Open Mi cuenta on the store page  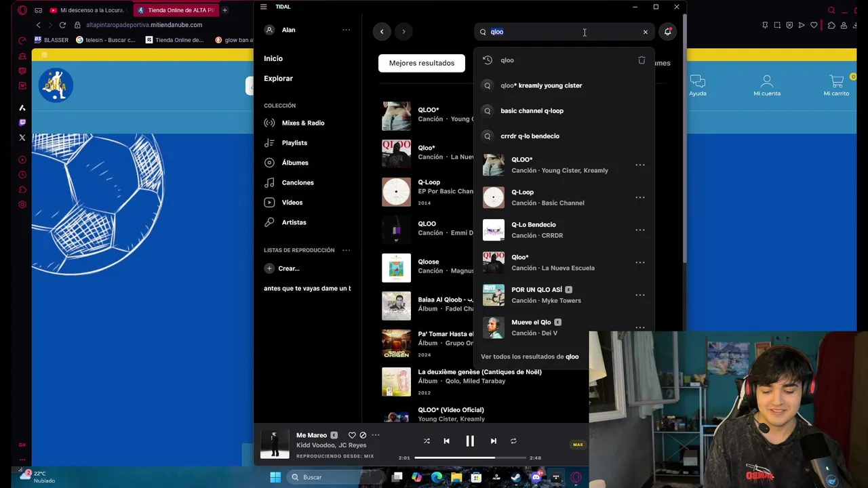click(767, 85)
